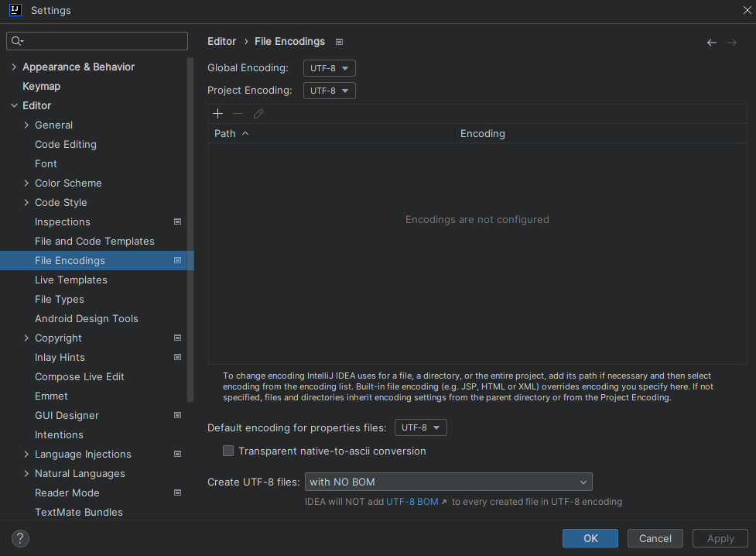Expand the Natural Languages node
This screenshot has height=556, width=756.
pyautogui.click(x=26, y=473)
